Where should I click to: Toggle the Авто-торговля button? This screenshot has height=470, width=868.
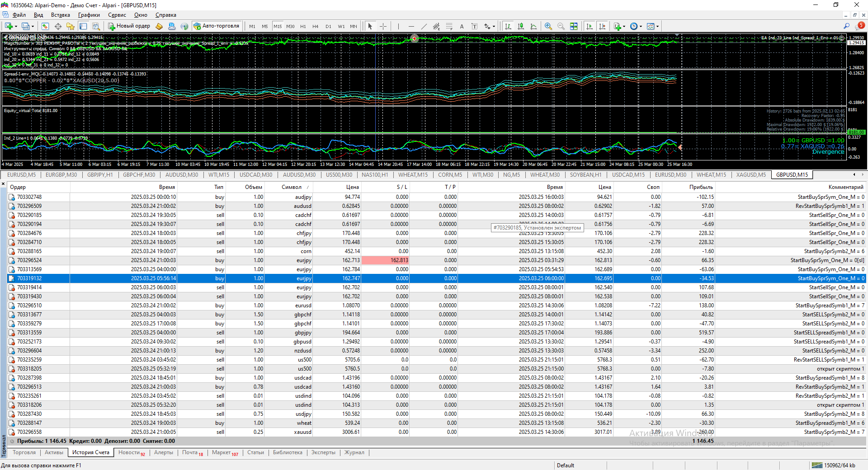pyautogui.click(x=217, y=26)
